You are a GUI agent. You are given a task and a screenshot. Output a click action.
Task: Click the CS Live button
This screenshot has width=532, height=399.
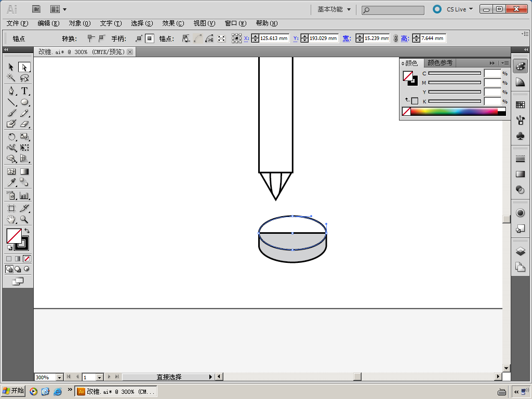coord(456,9)
